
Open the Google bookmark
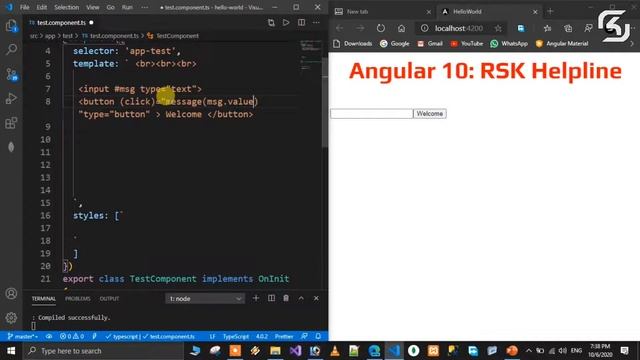click(394, 44)
